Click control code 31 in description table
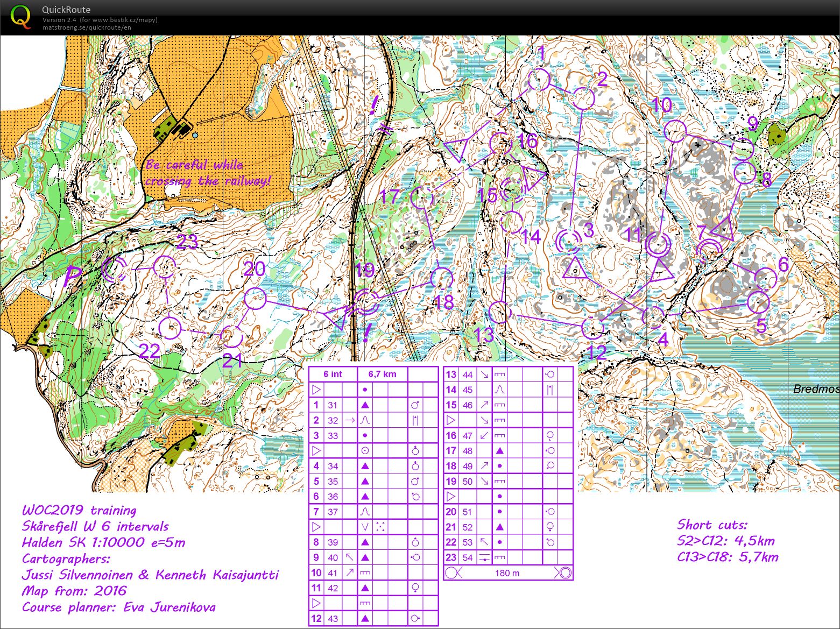Viewport: 840px width, 629px height. click(x=333, y=405)
